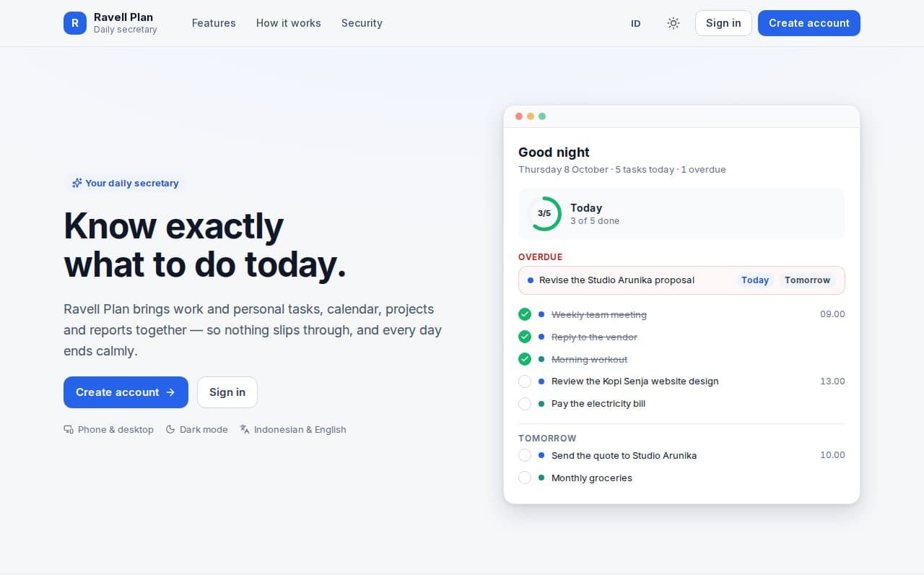Click the Dark mode moon icon
924x578 pixels.
(x=170, y=429)
